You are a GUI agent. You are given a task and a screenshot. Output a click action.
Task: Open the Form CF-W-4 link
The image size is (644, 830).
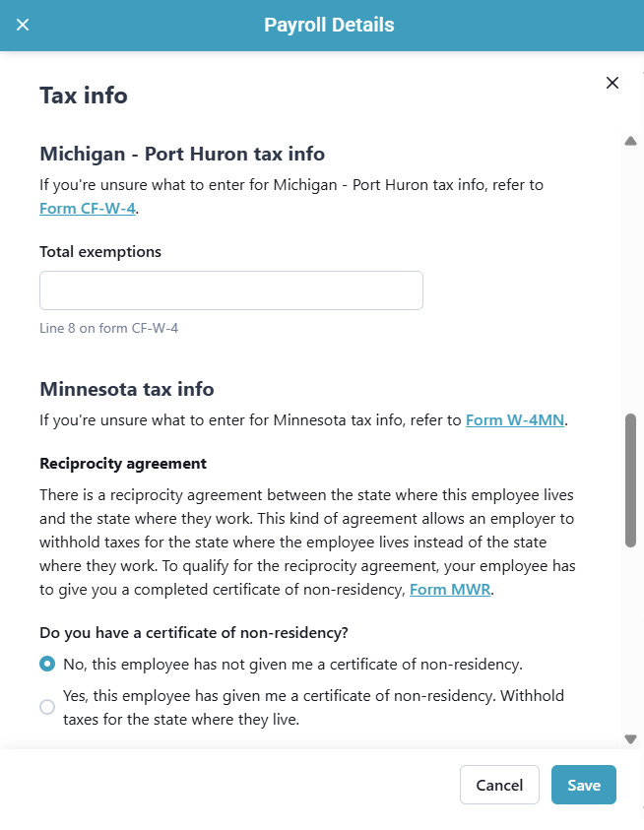(x=87, y=209)
